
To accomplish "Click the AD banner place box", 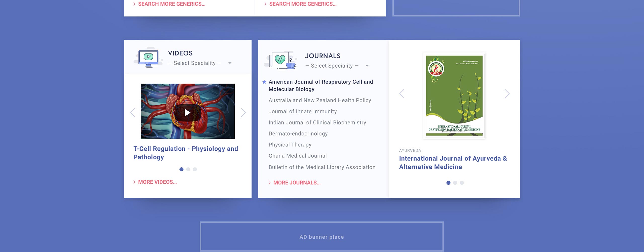I will point(321,237).
